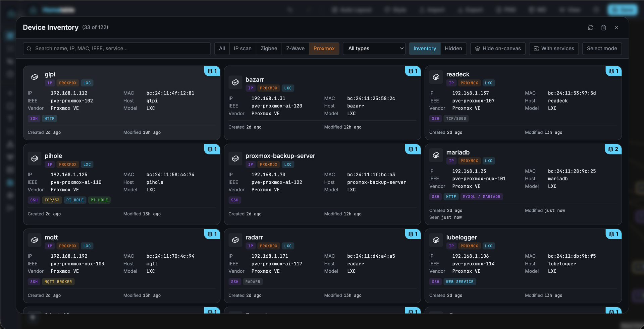Click the MYSQL / MARIADB service tag
Screen dimensions: 644x329
pos(481,197)
